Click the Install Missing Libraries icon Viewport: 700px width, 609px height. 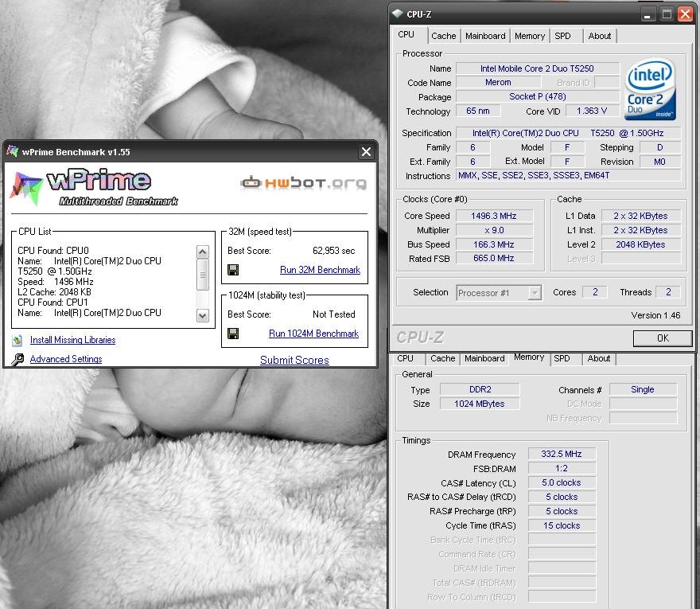(x=17, y=341)
